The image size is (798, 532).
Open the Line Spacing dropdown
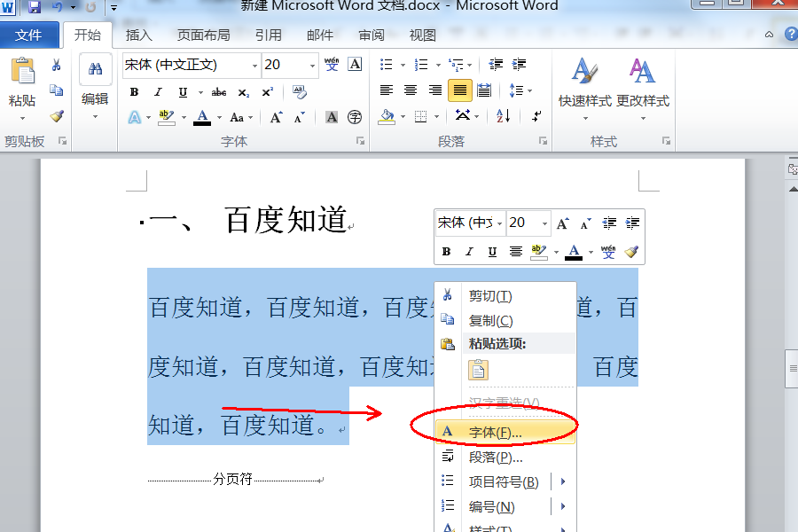pyautogui.click(x=520, y=90)
